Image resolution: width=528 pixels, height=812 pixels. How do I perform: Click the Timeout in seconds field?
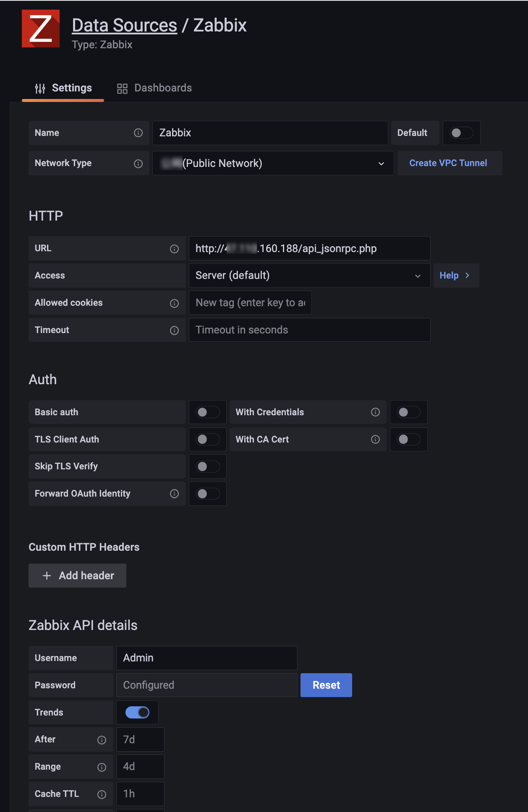(x=309, y=330)
